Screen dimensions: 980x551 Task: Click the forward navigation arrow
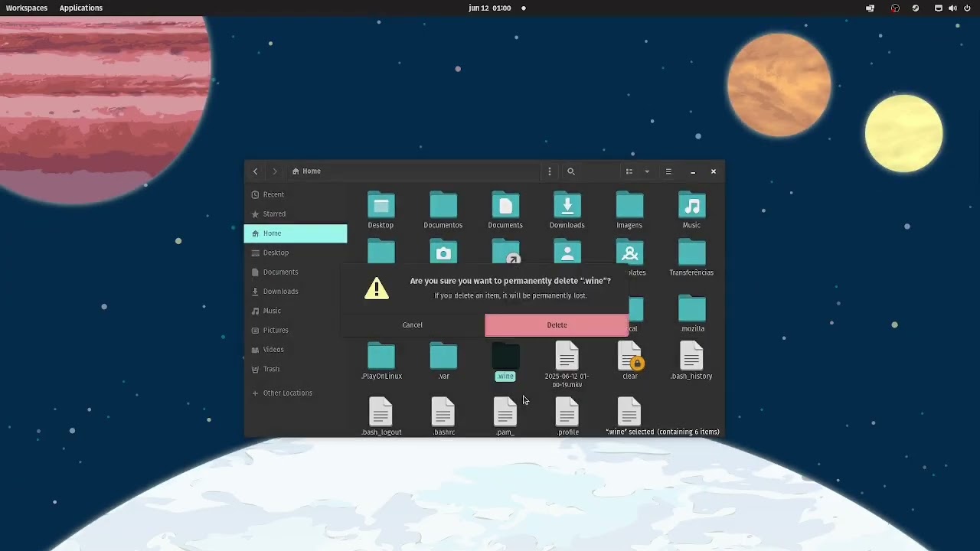(275, 171)
